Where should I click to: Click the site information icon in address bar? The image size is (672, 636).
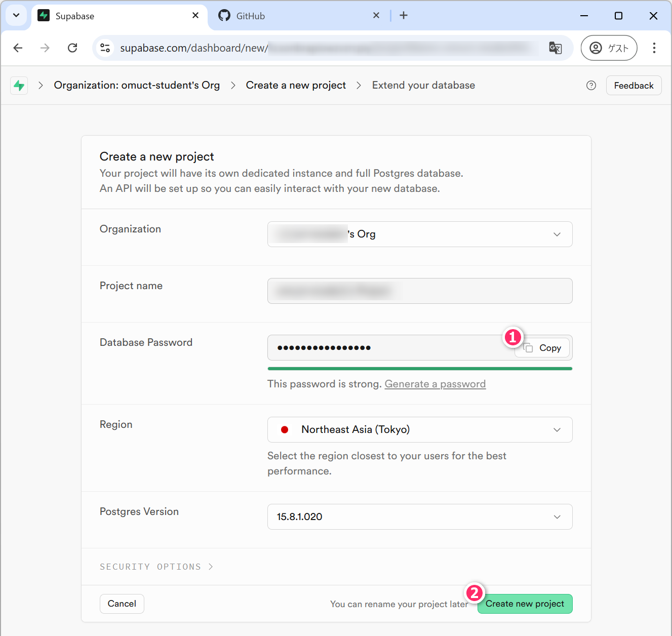pos(105,48)
